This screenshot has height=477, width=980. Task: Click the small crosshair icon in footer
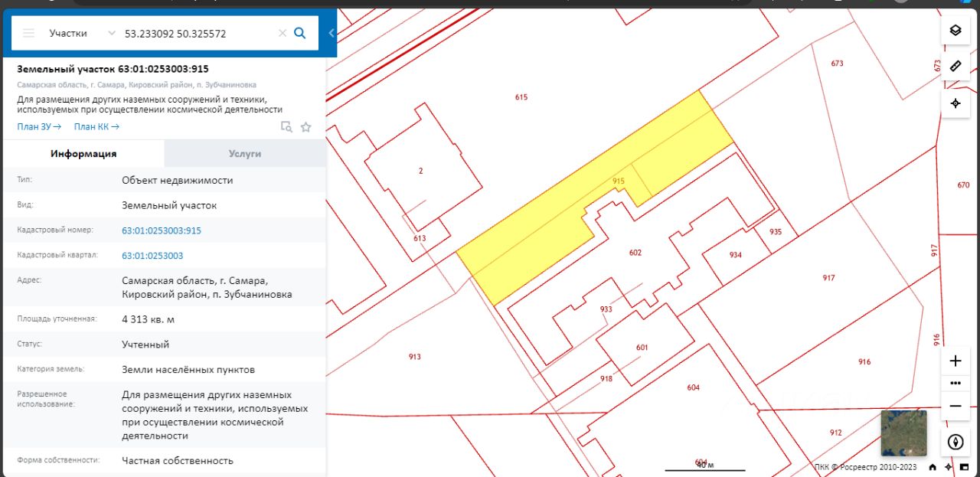pyautogui.click(x=949, y=467)
